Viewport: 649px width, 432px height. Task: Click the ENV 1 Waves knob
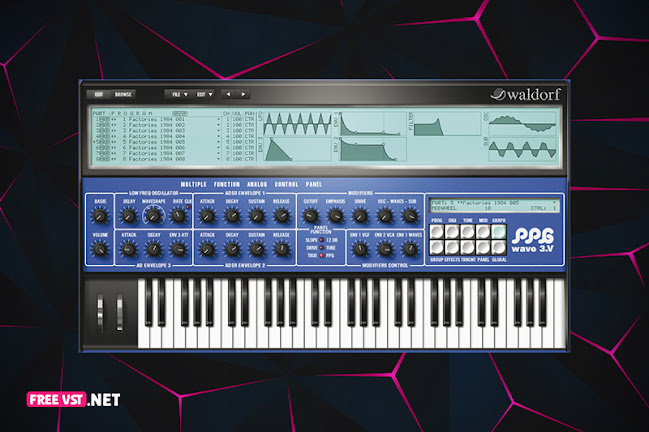point(410,249)
